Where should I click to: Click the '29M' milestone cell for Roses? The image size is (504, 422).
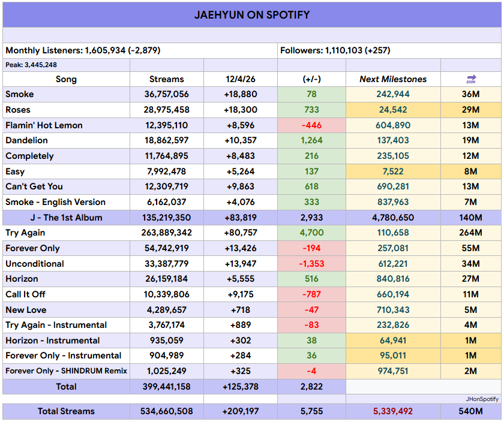point(471,110)
